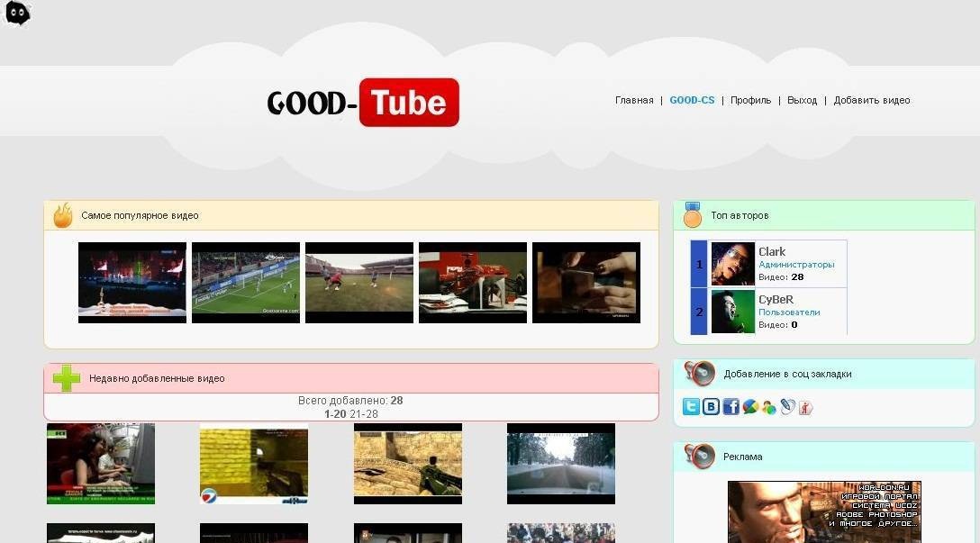Click the medal icon by Топ авторов
The height and width of the screenshot is (543, 980).
click(692, 215)
